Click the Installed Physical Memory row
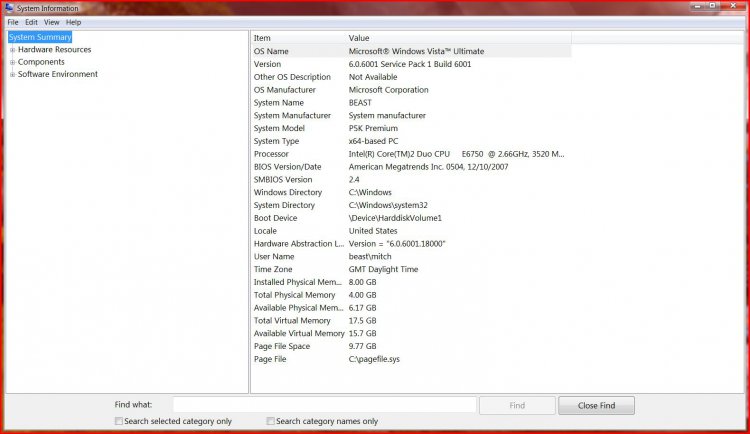750x434 pixels. click(411, 282)
